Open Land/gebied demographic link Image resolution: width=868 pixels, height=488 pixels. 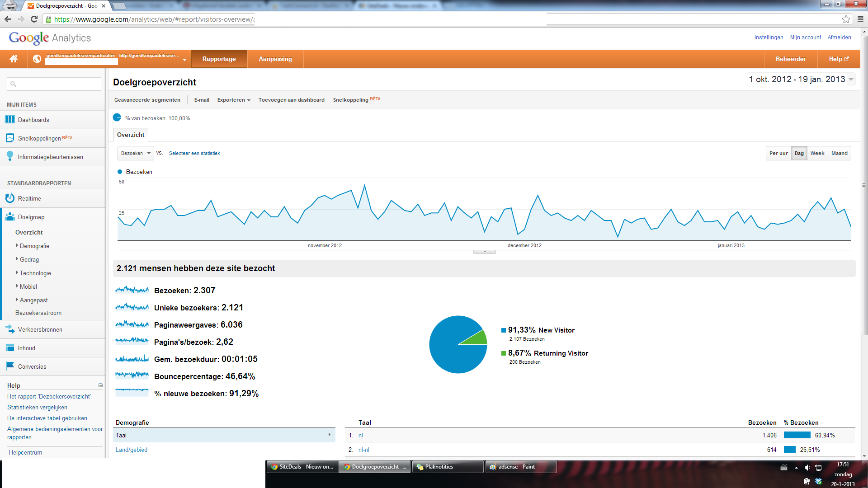pyautogui.click(x=132, y=450)
